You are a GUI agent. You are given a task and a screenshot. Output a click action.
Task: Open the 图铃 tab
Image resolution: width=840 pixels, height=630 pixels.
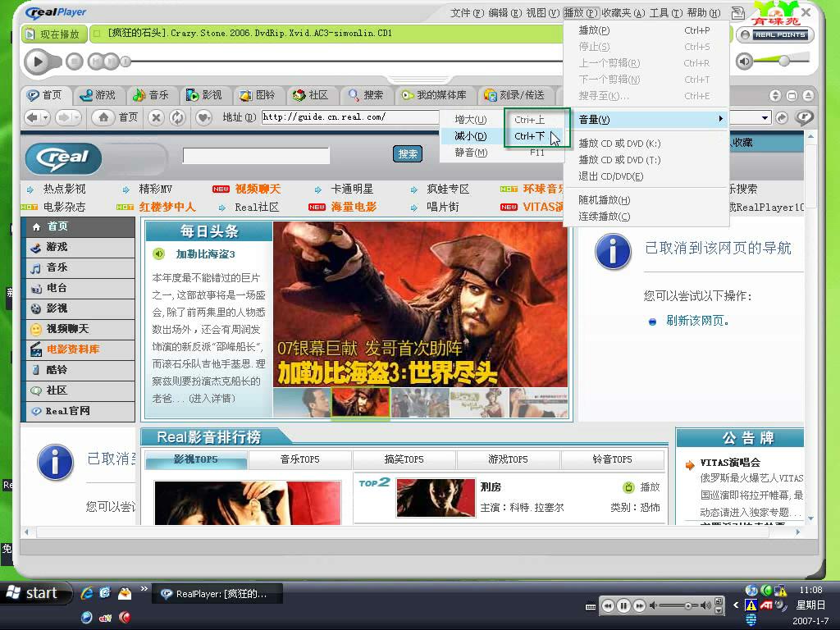coord(258,95)
